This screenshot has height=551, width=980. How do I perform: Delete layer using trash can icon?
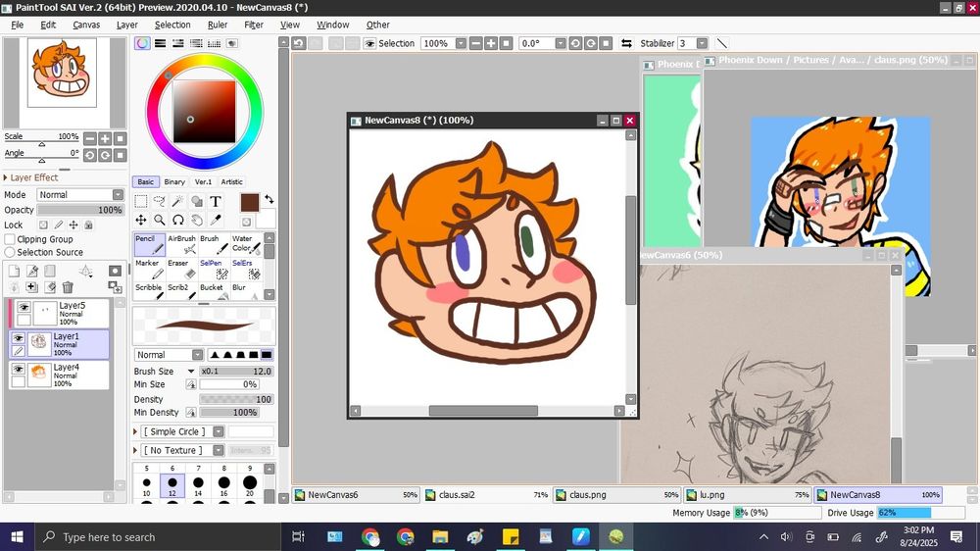[68, 287]
